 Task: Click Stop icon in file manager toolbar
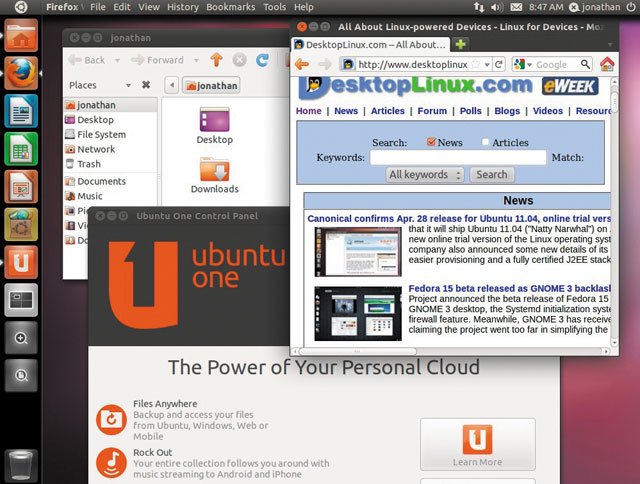(x=240, y=60)
